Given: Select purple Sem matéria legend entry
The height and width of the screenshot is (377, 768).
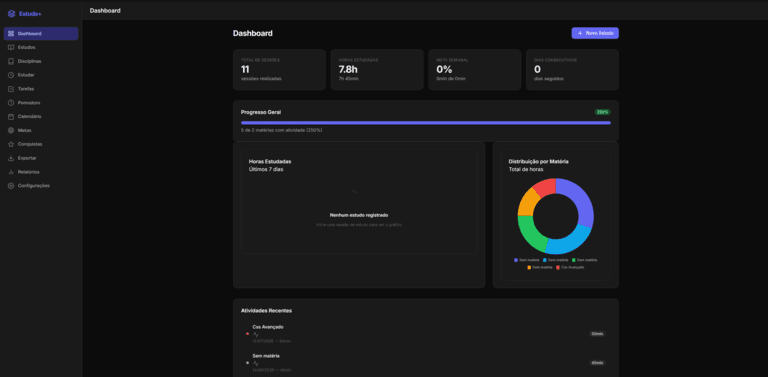Looking at the screenshot, I should tap(527, 260).
